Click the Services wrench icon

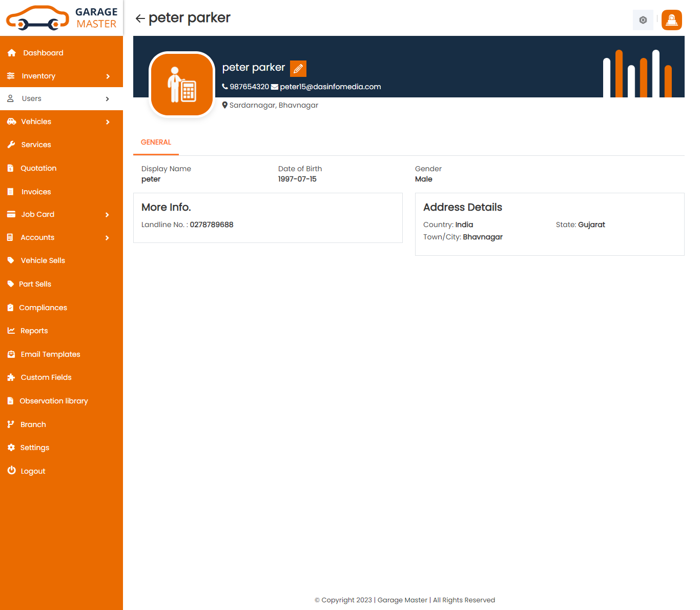[11, 145]
